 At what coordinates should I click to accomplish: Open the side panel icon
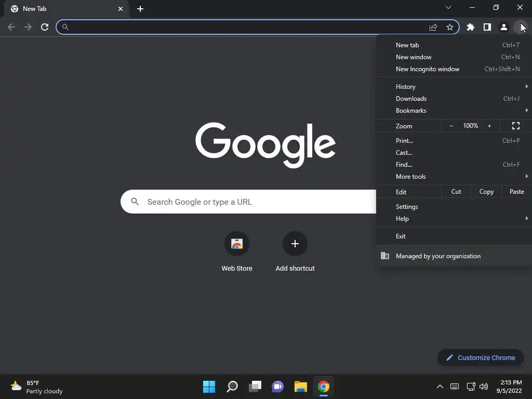pyautogui.click(x=487, y=27)
